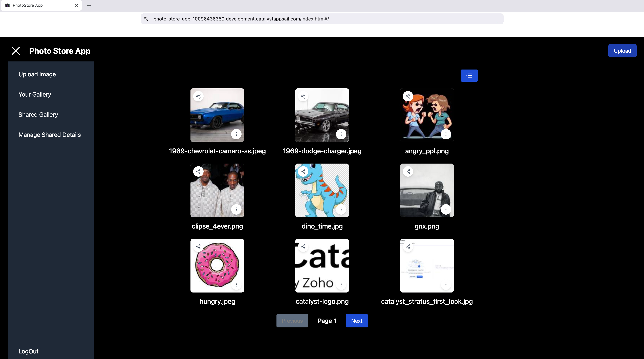The image size is (644, 359).
Task: Click share icon on 1969-chevrolet-camaro-ss.jpeg
Action: click(x=198, y=96)
